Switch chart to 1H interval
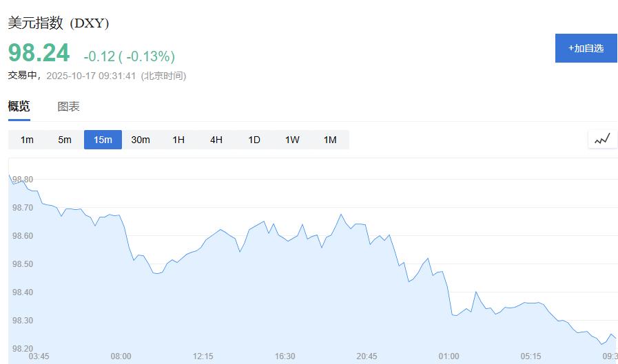Viewport: 618px width, 364px height. [x=178, y=140]
